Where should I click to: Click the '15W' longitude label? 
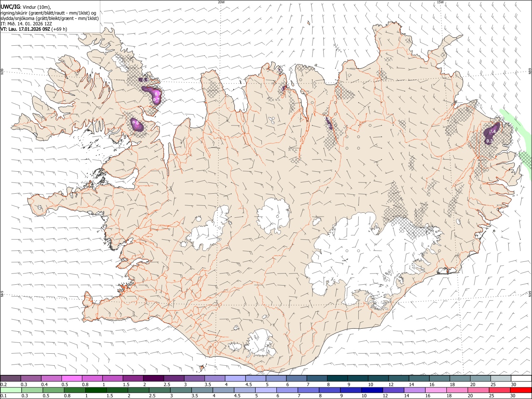[x=440, y=2]
